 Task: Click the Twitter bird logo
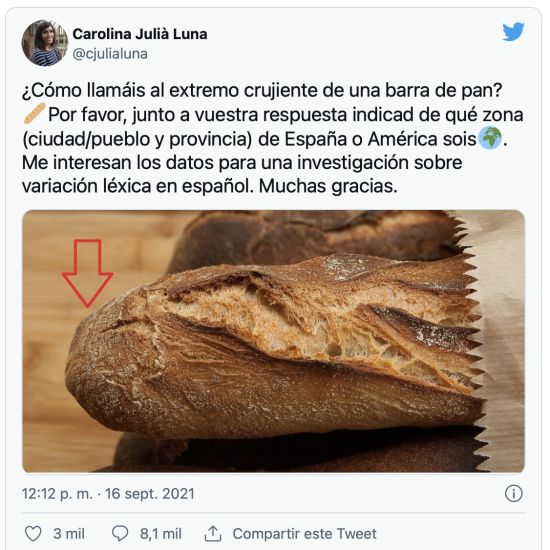tap(513, 32)
